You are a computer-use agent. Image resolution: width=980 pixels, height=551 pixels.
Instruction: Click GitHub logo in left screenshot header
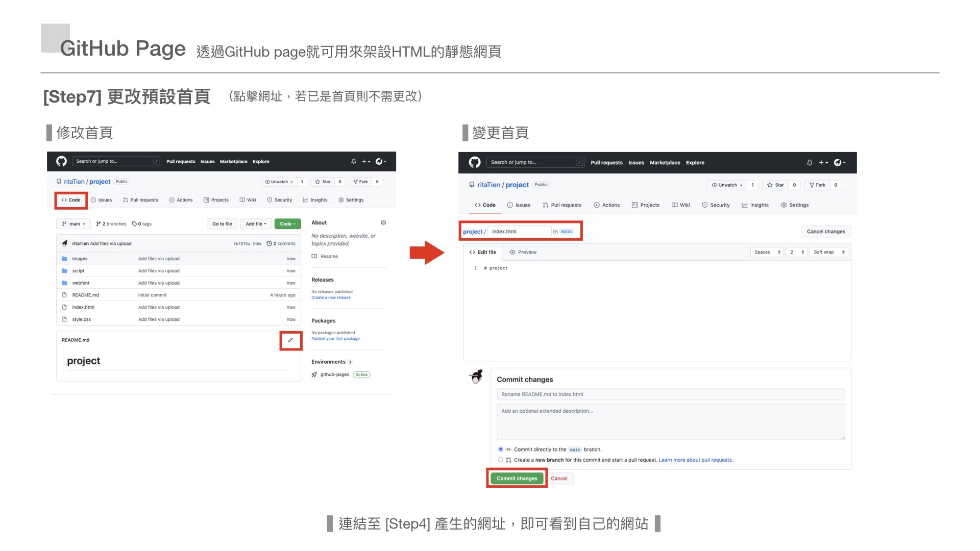click(x=62, y=161)
